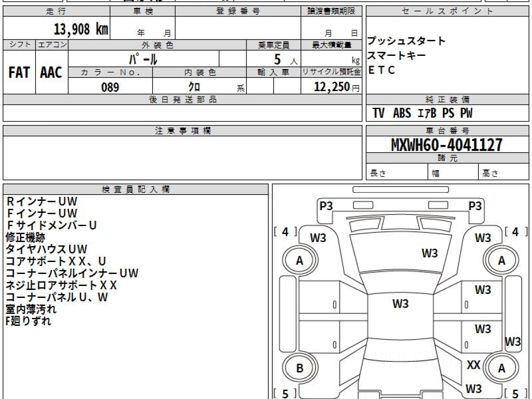Click the seating capacity value 5 人
The image size is (532, 399).
click(x=286, y=59)
